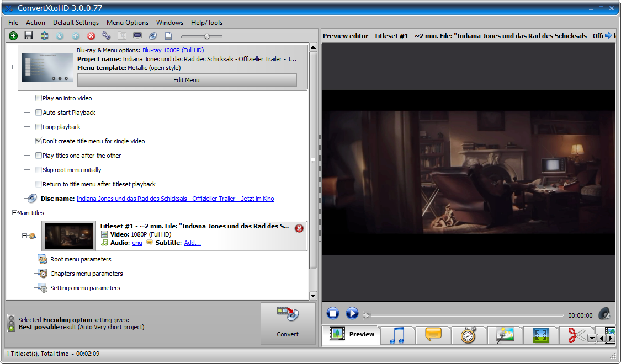Screen dimensions: 621x364
Task: Open the Menu Options menu
Action: point(128,23)
